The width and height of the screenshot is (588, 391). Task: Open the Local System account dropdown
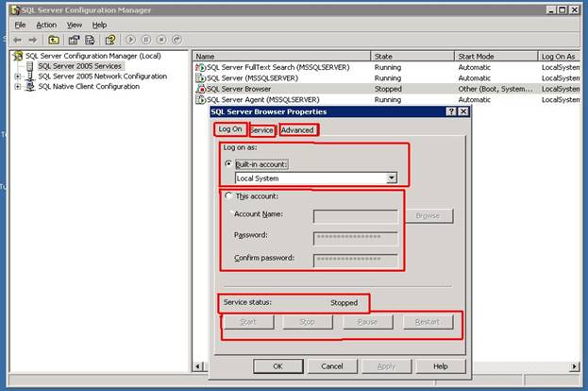click(391, 178)
